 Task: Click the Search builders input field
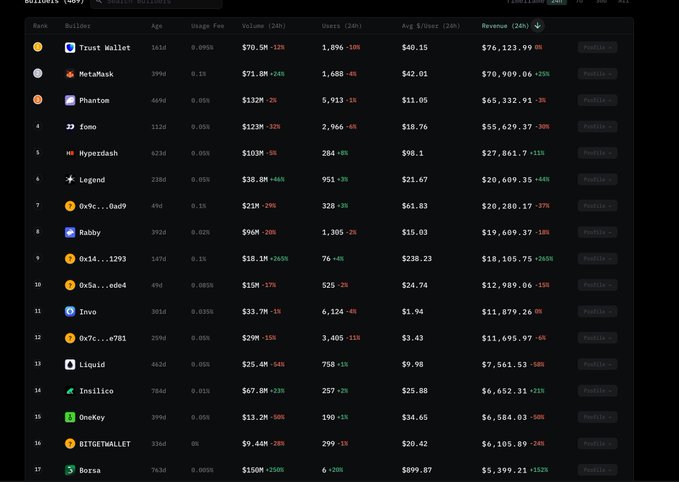point(156,3)
